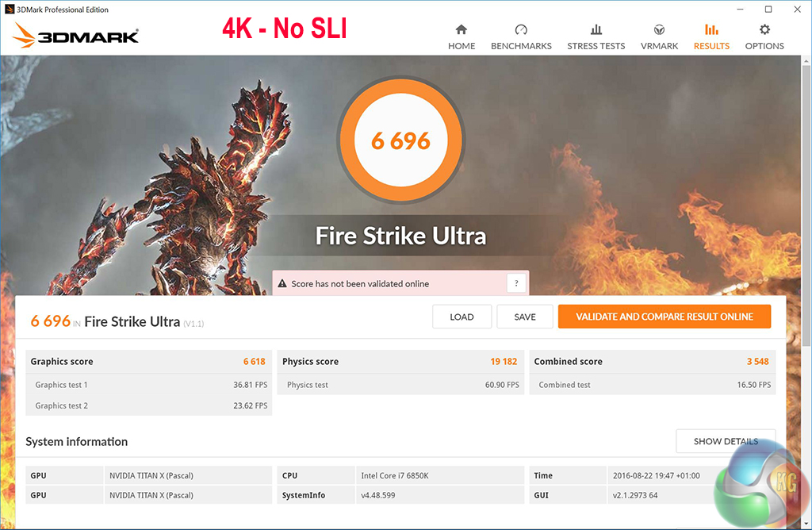
Task: Switch to the BENCHMARKS tab label
Action: pyautogui.click(x=521, y=46)
